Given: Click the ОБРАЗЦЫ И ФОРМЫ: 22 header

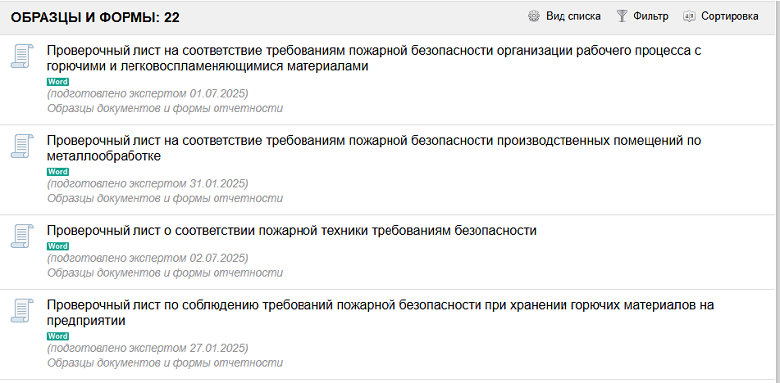Looking at the screenshot, I should [95, 18].
